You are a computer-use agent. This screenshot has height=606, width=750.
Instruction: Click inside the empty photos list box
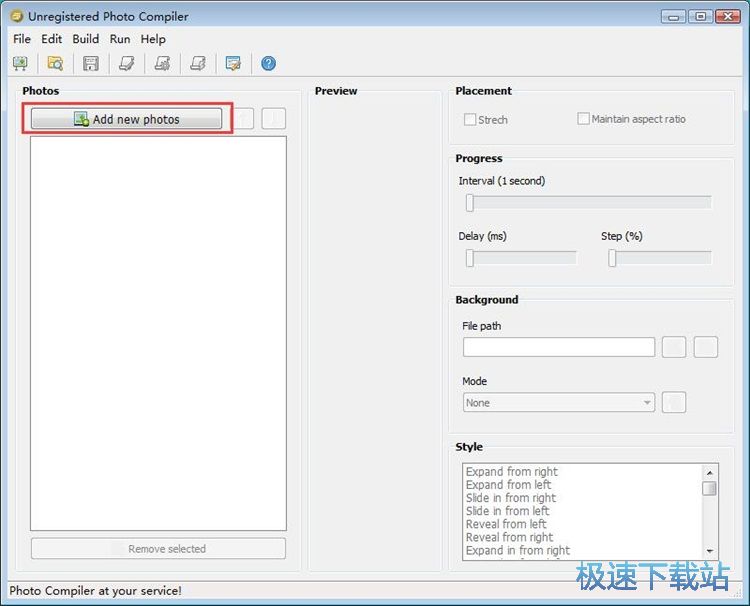158,333
